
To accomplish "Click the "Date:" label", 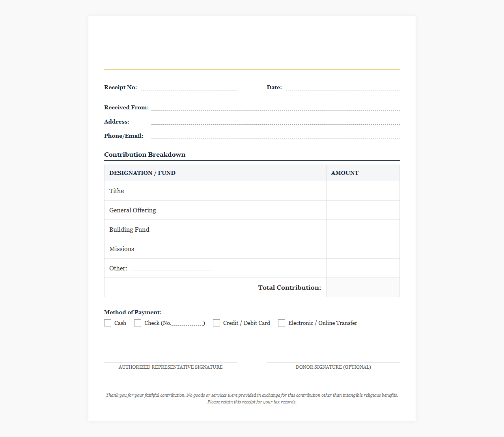I will click(274, 87).
